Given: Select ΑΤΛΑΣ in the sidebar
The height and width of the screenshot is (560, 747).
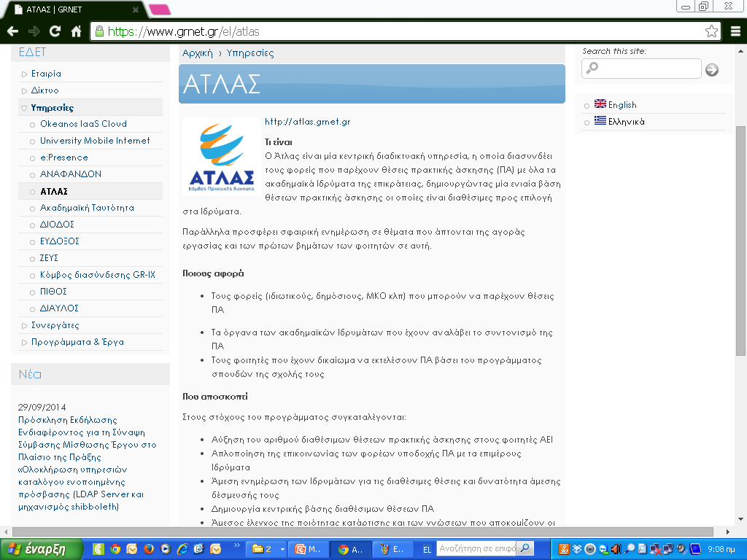Looking at the screenshot, I should pyautogui.click(x=54, y=192).
